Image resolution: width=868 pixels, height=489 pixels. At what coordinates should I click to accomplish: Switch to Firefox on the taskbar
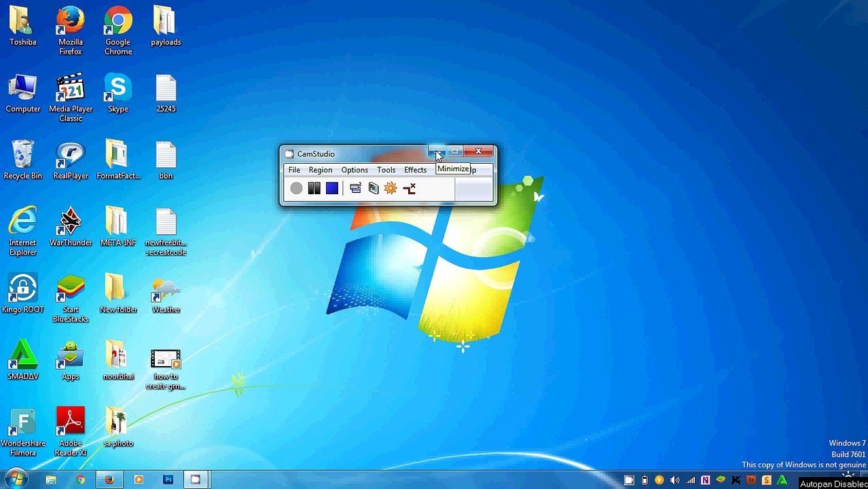tap(109, 480)
